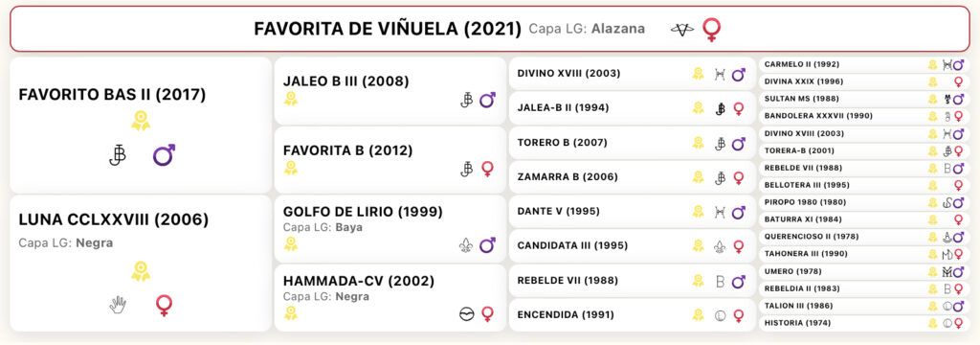Select HISTORIA (1974) at bottom of list
This screenshot has width=980, height=345.
click(x=865, y=323)
